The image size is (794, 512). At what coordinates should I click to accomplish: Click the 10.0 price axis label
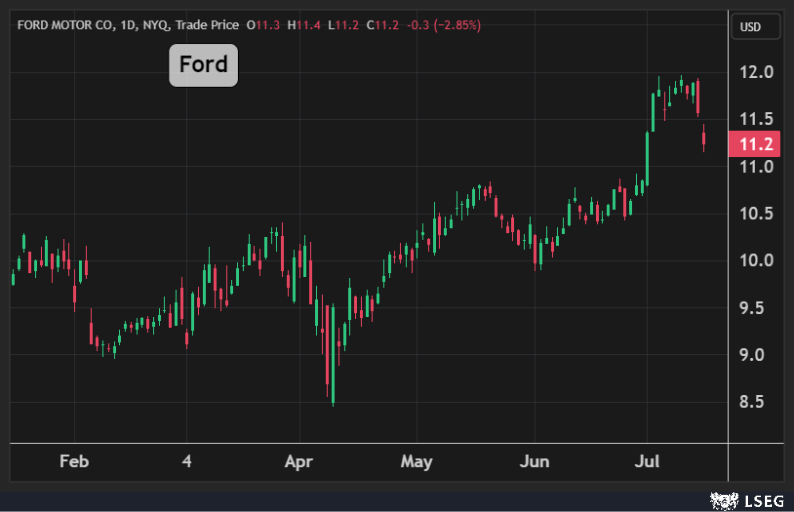756,261
